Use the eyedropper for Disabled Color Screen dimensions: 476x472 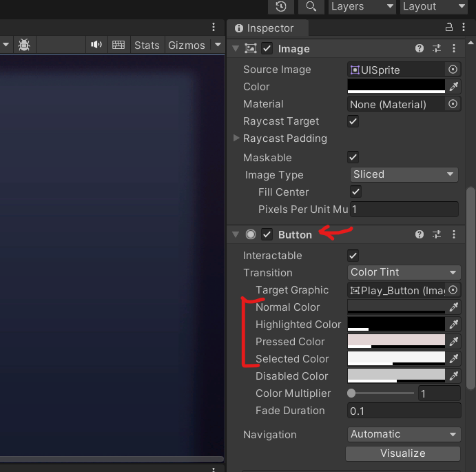coord(453,376)
